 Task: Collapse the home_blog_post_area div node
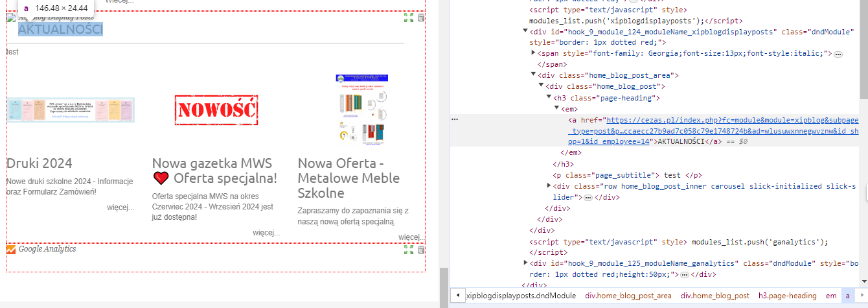(533, 75)
